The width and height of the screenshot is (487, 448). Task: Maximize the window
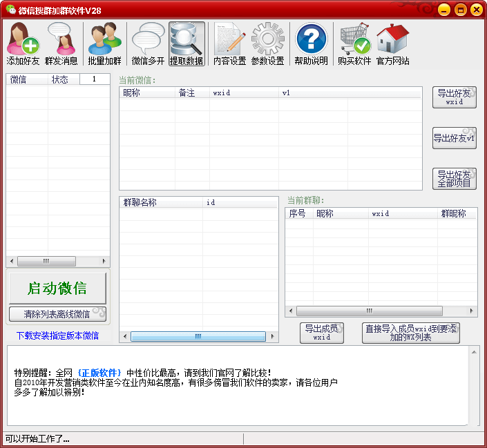(x=461, y=10)
